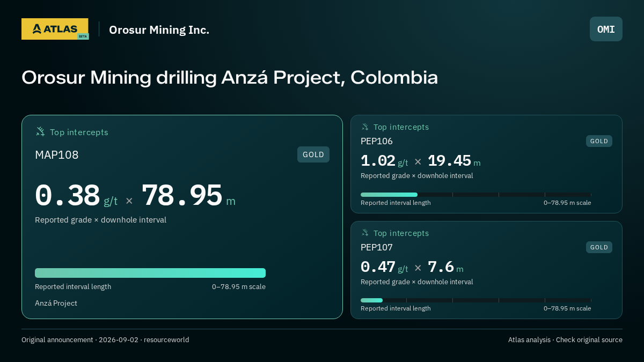
Task: Click the OMI ticker badge
Action: tap(606, 29)
